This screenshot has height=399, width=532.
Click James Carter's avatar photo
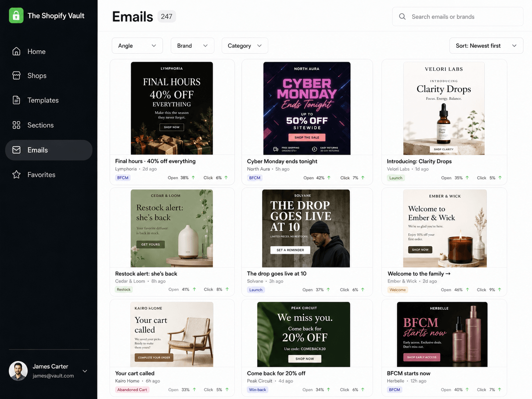point(18,371)
